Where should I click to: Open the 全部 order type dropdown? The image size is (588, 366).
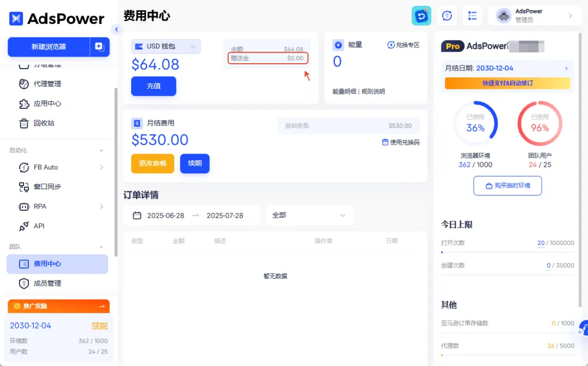309,216
